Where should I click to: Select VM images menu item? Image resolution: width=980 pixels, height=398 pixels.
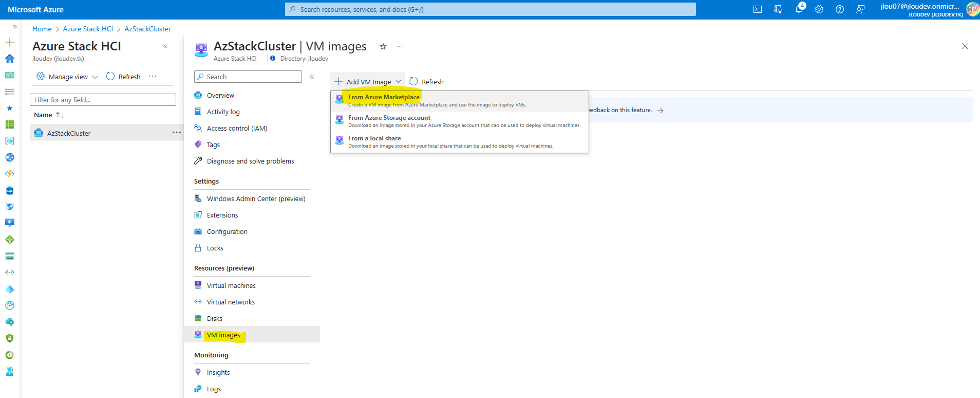click(x=252, y=335)
